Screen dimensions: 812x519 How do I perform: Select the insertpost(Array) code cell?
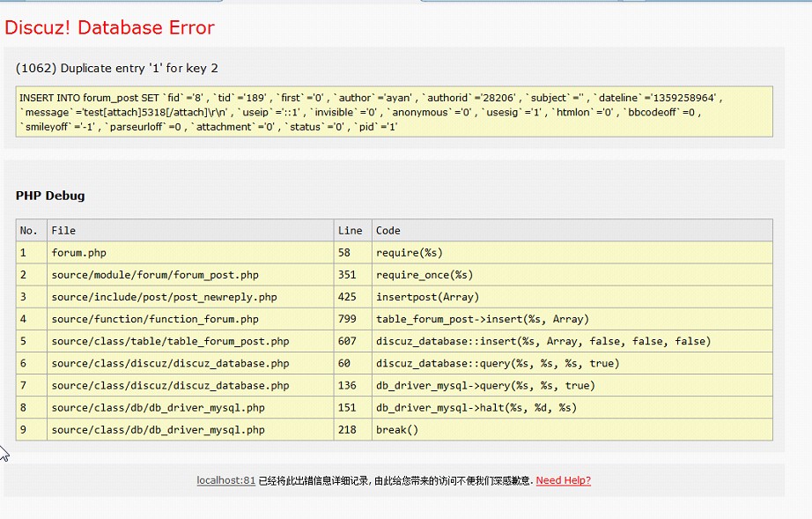[572, 297]
